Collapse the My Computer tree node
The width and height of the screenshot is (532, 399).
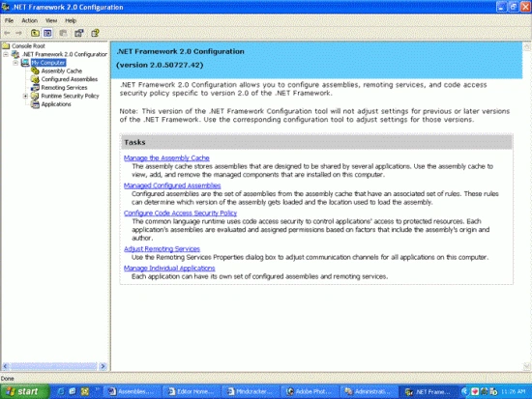point(15,63)
